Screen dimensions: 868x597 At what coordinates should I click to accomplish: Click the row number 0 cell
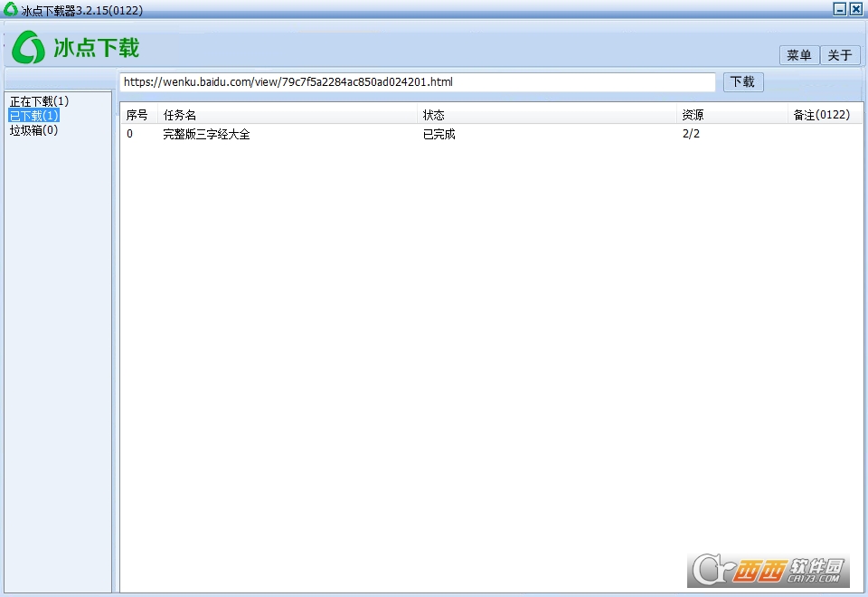(x=129, y=134)
